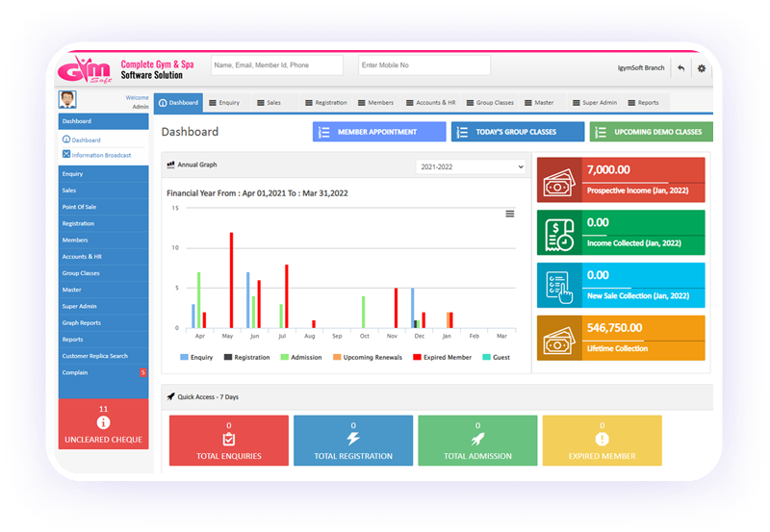Open the Group Classes top tab
770x532 pixels.
tap(490, 103)
